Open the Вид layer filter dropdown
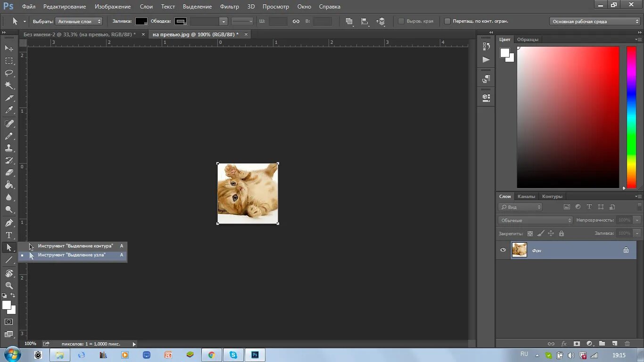Viewport: 644px width, 362px height. pos(520,207)
